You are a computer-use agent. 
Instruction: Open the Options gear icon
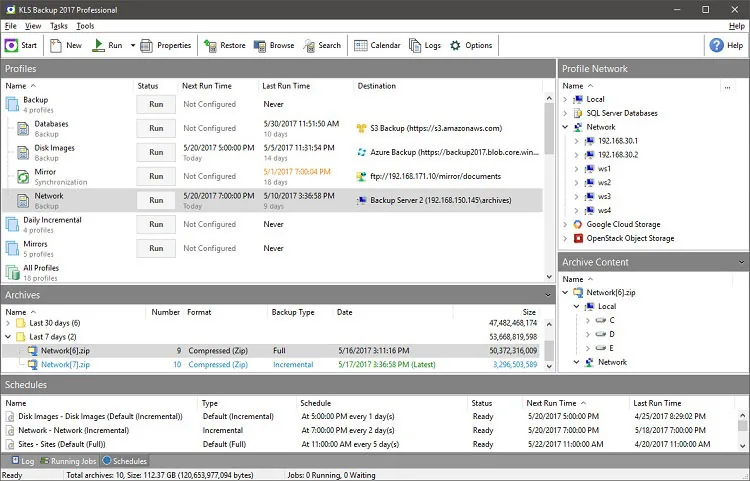[x=455, y=45]
